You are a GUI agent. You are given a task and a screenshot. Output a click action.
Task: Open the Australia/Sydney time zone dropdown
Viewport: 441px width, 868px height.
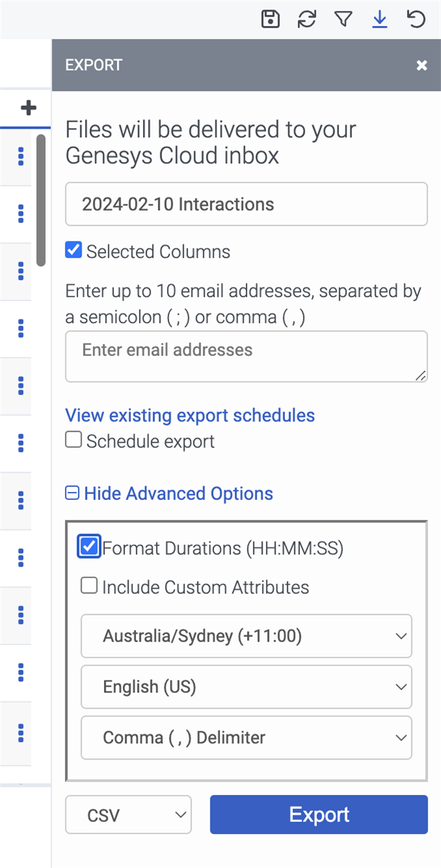[x=247, y=637]
